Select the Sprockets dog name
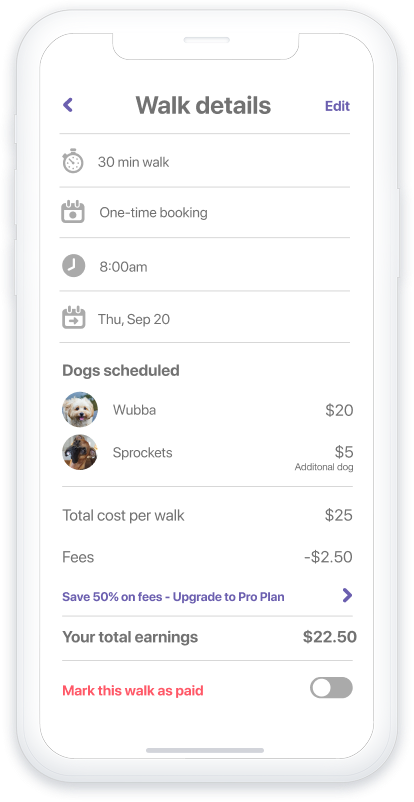 pos(143,453)
